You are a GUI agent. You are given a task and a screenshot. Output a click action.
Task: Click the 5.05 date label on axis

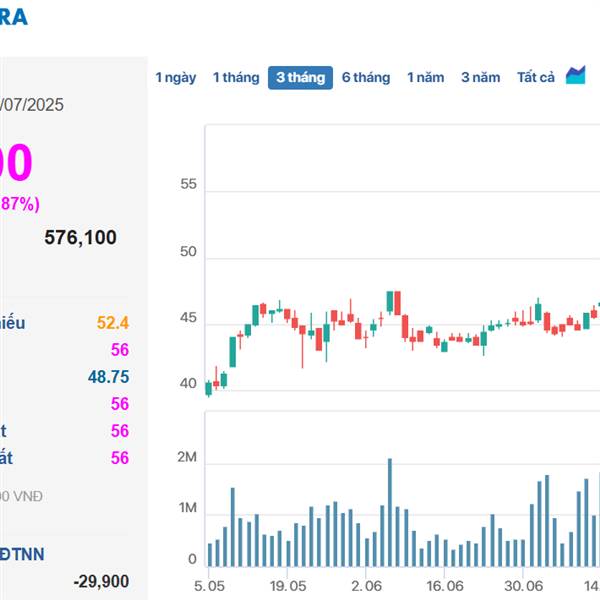[x=209, y=586]
